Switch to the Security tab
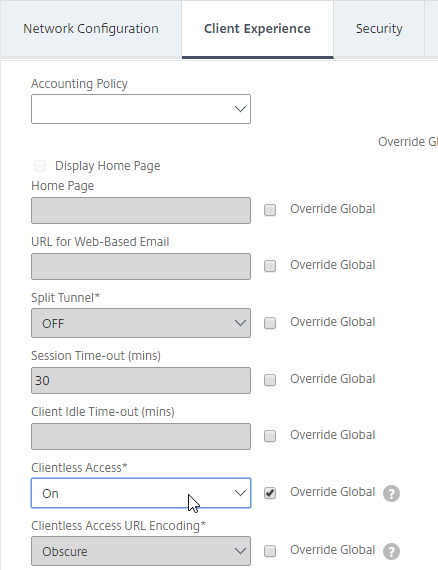Viewport: 438px width, 570px height. point(379,29)
